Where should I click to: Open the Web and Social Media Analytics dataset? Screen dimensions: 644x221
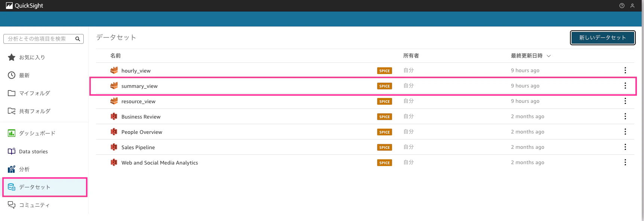click(160, 163)
